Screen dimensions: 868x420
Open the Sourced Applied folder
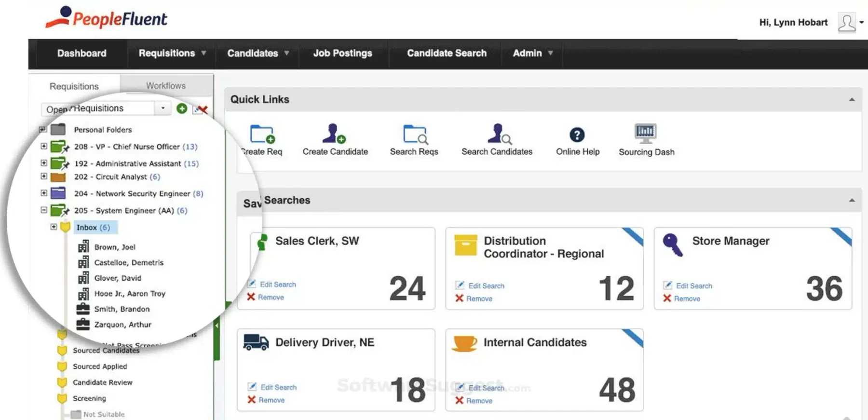point(100,366)
